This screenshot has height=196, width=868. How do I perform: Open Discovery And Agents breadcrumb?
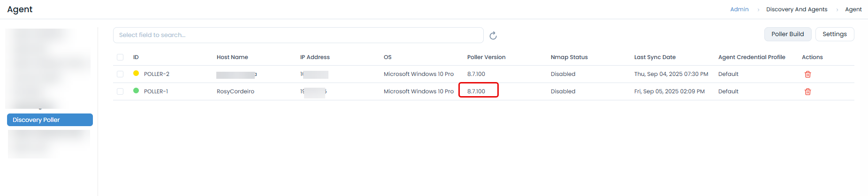coord(796,9)
